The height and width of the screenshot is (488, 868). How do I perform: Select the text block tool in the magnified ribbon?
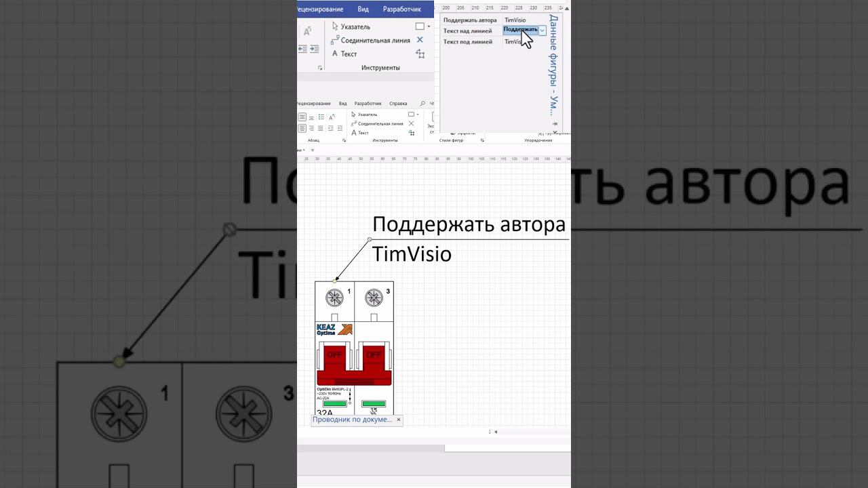(x=420, y=54)
